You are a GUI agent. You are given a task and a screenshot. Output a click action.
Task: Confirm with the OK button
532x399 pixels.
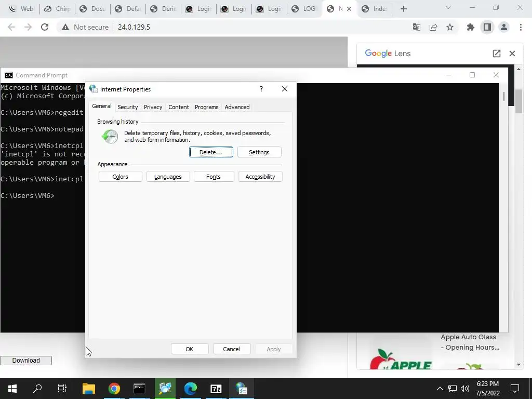189,349
